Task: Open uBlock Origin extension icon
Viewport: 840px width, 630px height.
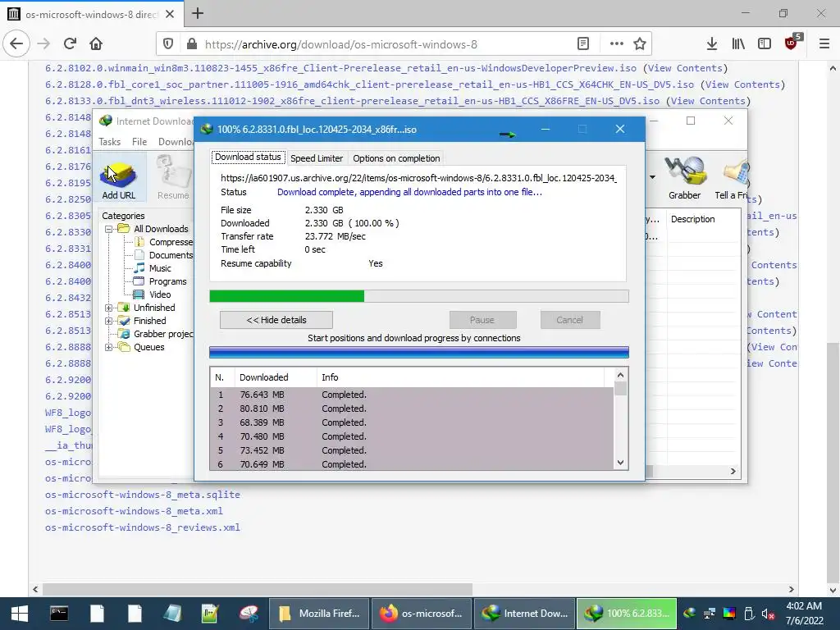Action: [x=792, y=43]
